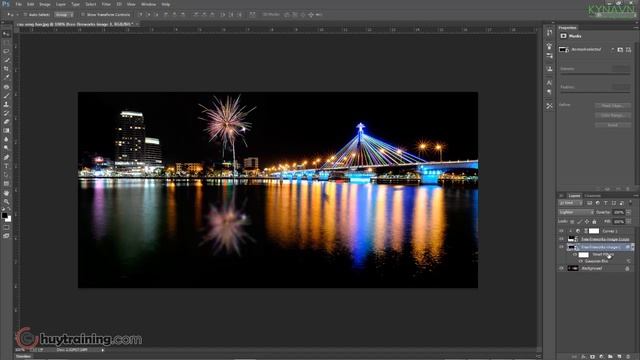This screenshot has height=360, width=640.
Task: Click Lock position icon in Layers
Action: pyautogui.click(x=587, y=222)
